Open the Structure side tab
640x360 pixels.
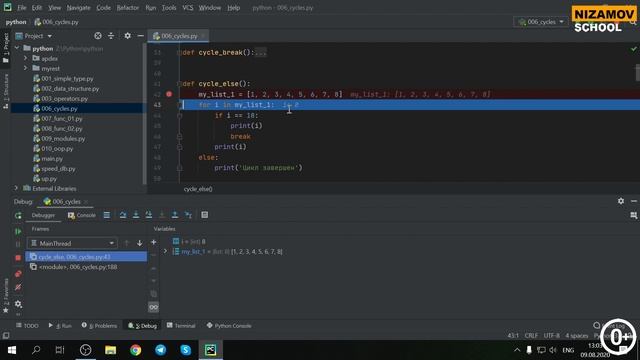point(6,91)
